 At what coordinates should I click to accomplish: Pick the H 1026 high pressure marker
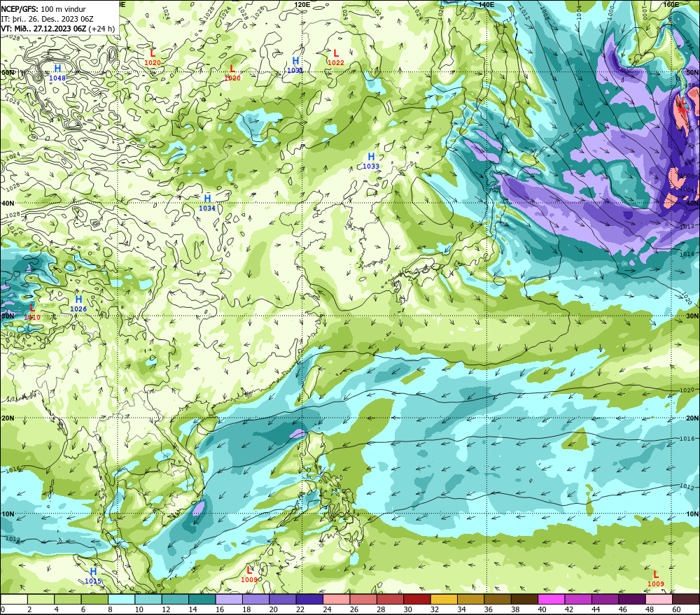point(78,304)
